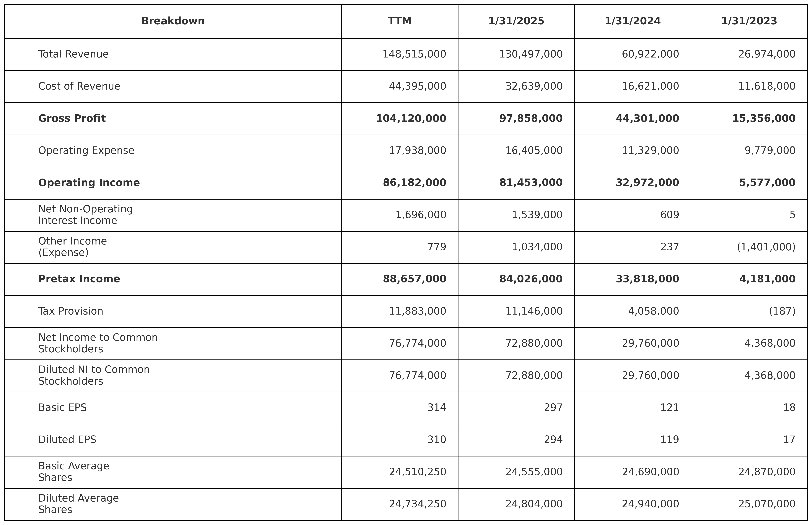Select the Basic EPS row label
Image resolution: width=812 pixels, height=525 pixels.
click(x=62, y=408)
